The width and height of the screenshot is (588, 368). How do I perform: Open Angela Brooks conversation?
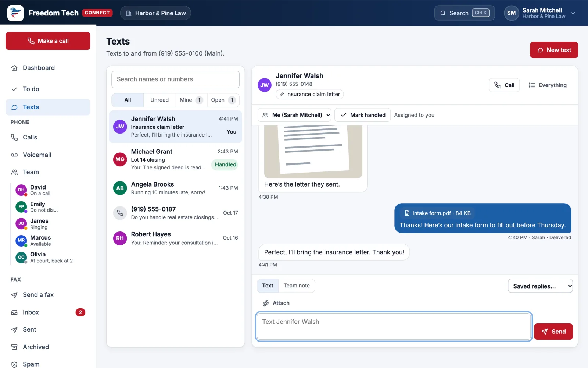point(176,188)
